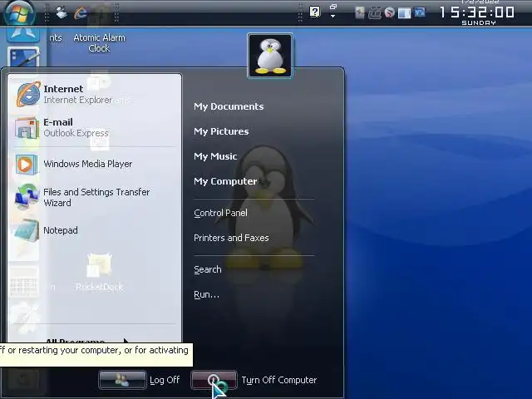Click the Turn Off Computer power button
The image size is (532, 399).
tap(214, 380)
